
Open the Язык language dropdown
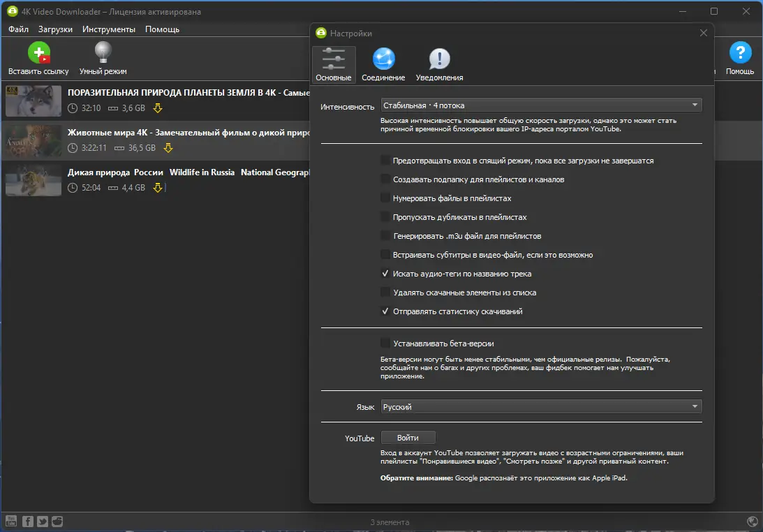541,407
